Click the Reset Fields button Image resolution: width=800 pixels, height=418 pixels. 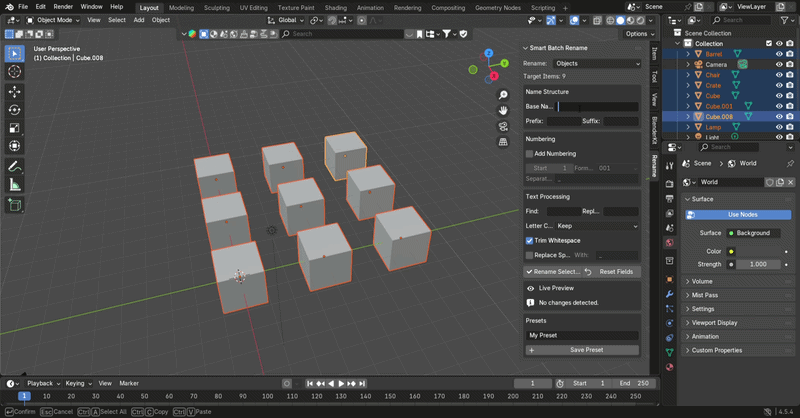click(x=612, y=272)
